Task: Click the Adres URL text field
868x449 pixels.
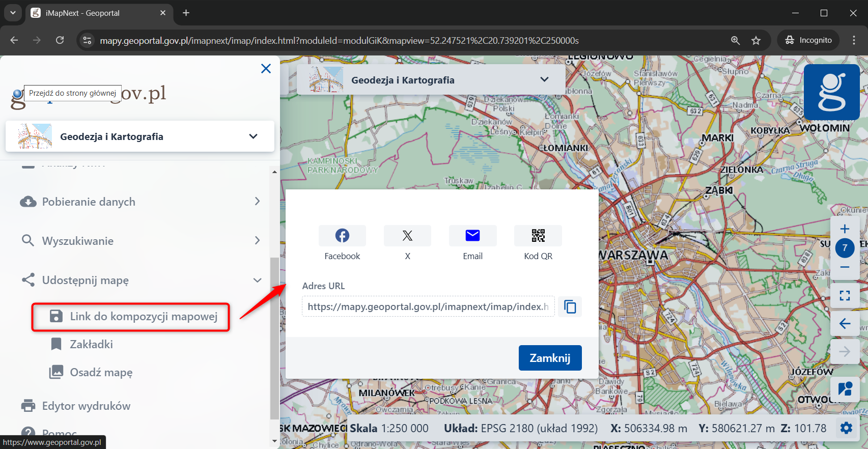Action: tap(428, 307)
